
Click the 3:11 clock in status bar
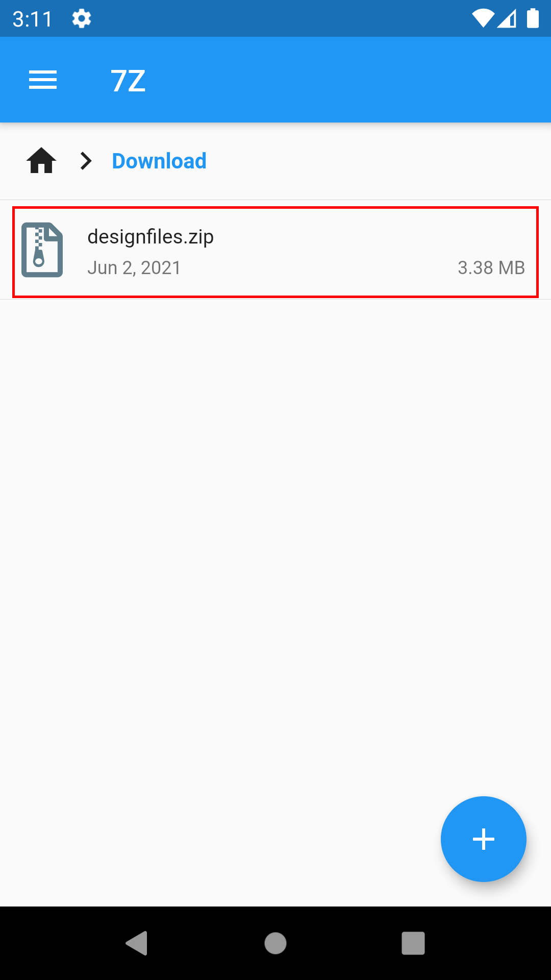(32, 19)
